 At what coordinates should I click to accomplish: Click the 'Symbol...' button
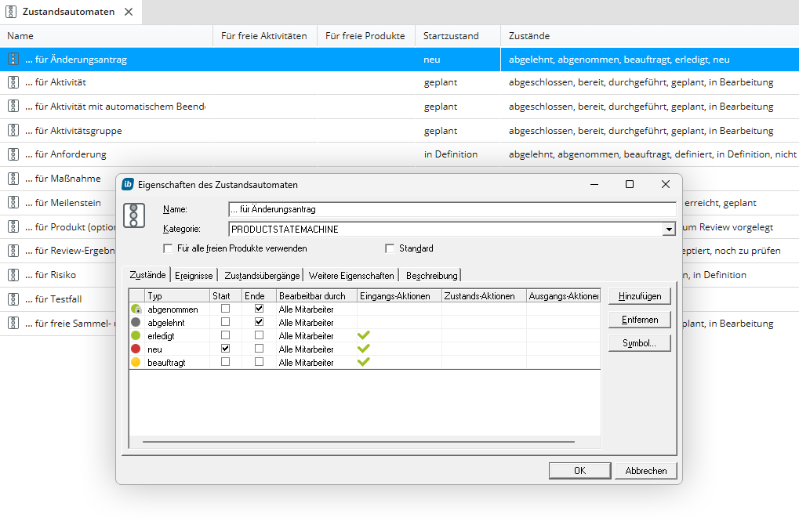639,343
